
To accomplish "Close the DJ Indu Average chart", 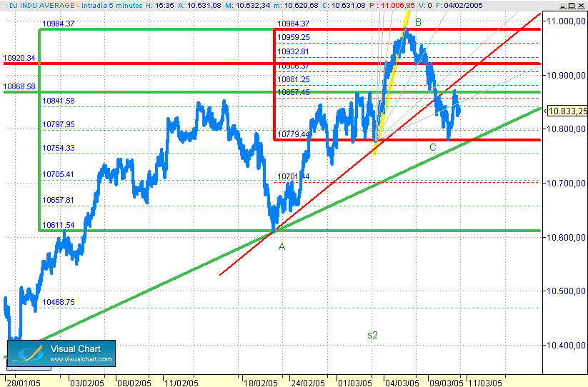I will 581,6.
